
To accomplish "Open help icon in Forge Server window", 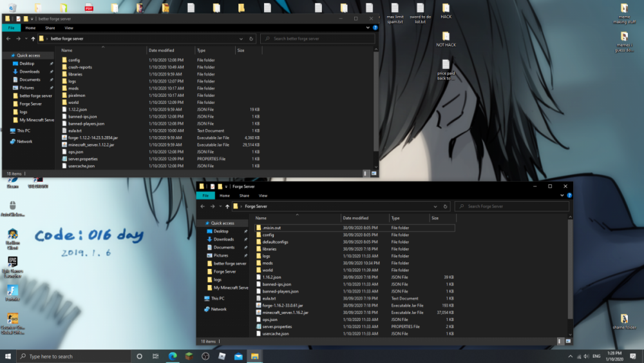I will [569, 195].
